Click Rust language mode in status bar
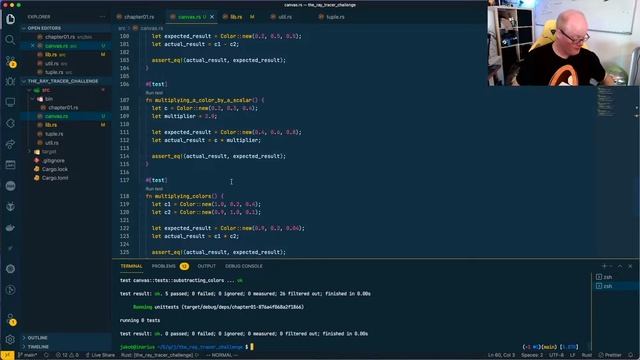The height and width of the screenshot is (360, 640). 587,355
